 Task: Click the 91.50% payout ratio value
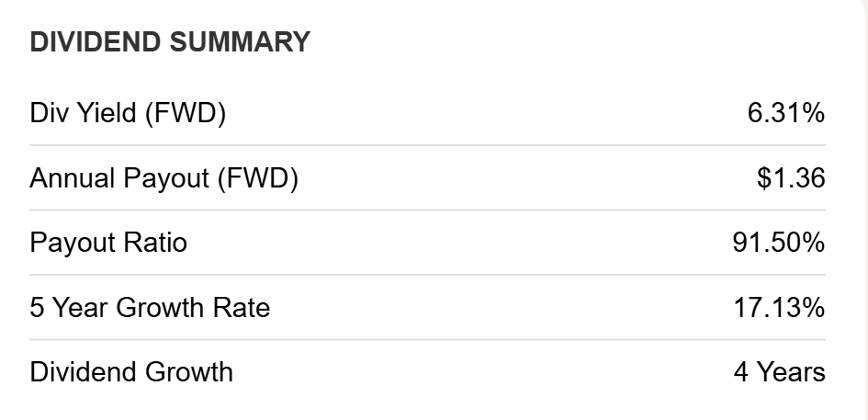779,243
